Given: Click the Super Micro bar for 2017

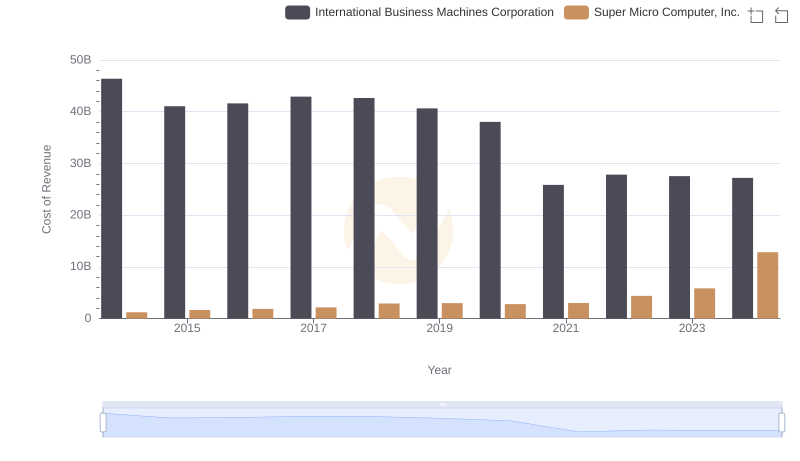Looking at the screenshot, I should 326,313.
